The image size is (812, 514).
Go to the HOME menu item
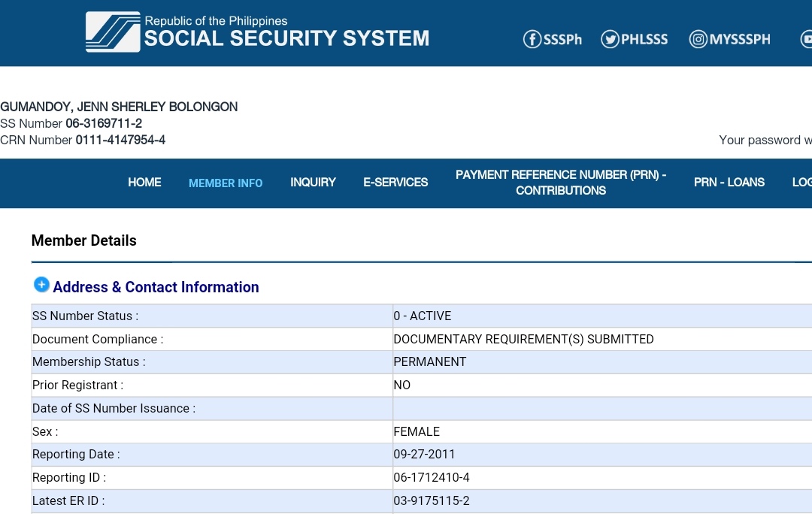[144, 183]
